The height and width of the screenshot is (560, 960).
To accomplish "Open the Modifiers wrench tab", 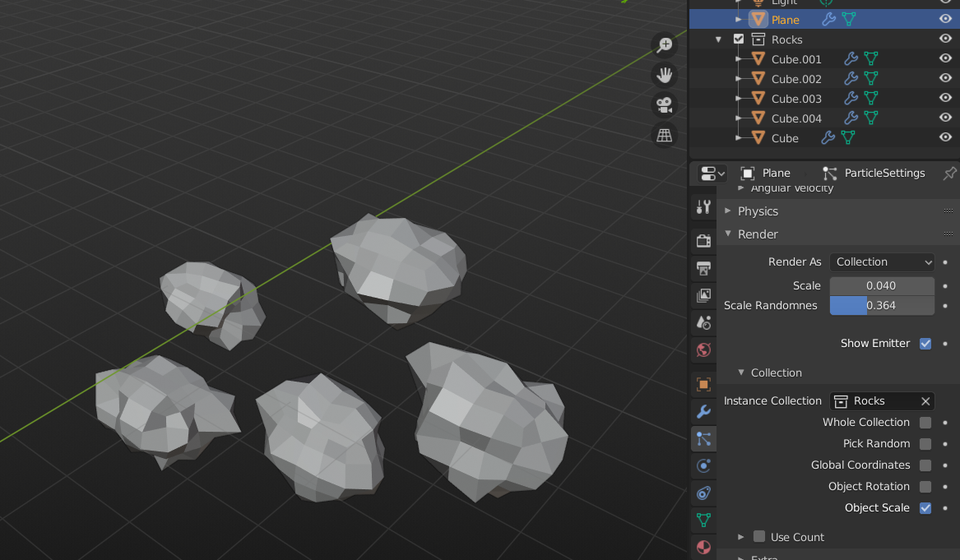I will click(x=703, y=412).
